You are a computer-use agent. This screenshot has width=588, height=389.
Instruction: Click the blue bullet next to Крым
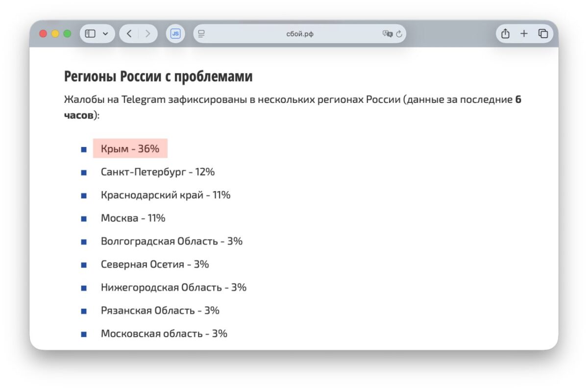click(83, 148)
